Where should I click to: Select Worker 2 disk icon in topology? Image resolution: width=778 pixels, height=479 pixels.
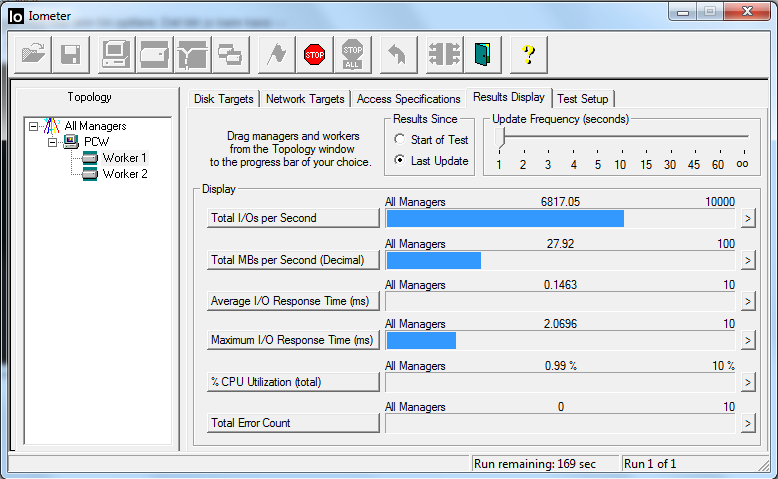(x=90, y=174)
